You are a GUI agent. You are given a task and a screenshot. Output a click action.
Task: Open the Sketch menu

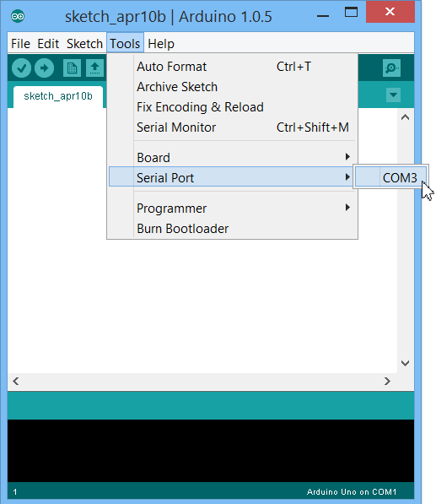coord(84,43)
